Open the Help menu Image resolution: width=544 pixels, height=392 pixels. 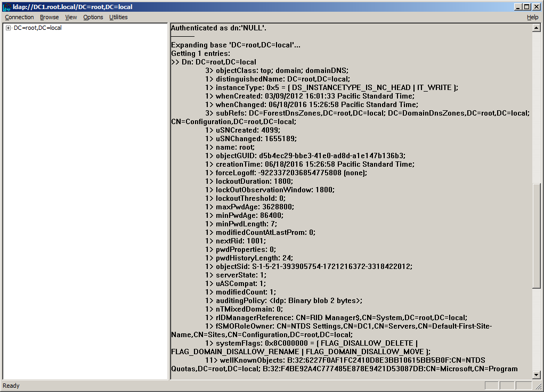pyautogui.click(x=532, y=17)
